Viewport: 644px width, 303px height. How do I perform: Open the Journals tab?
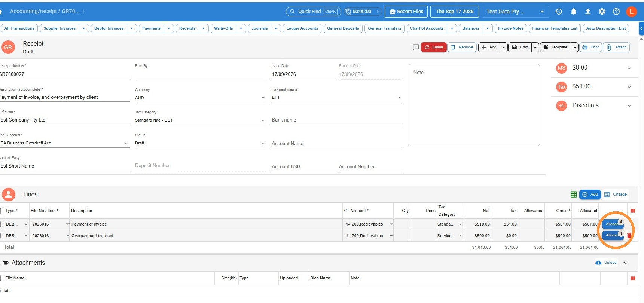point(259,28)
